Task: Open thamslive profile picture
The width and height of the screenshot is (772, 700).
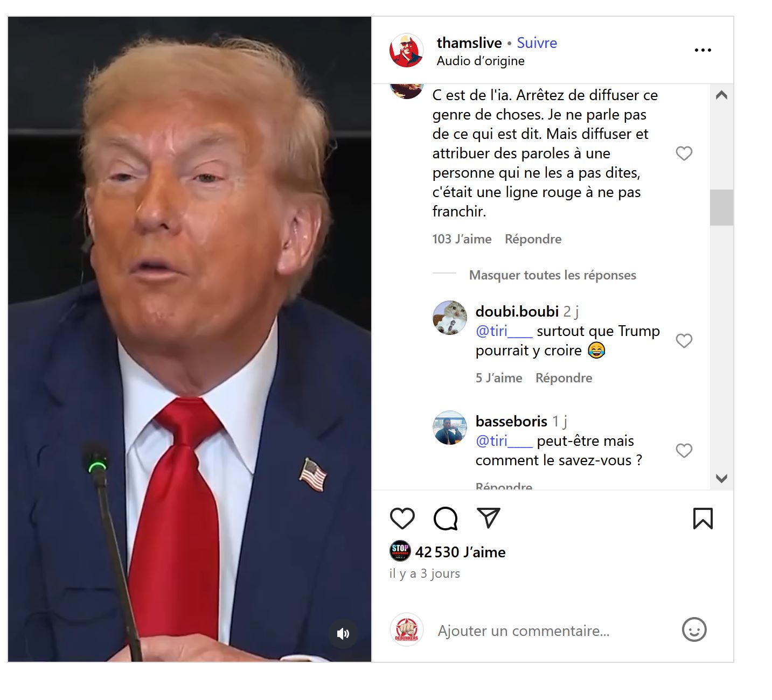Action: click(x=406, y=51)
